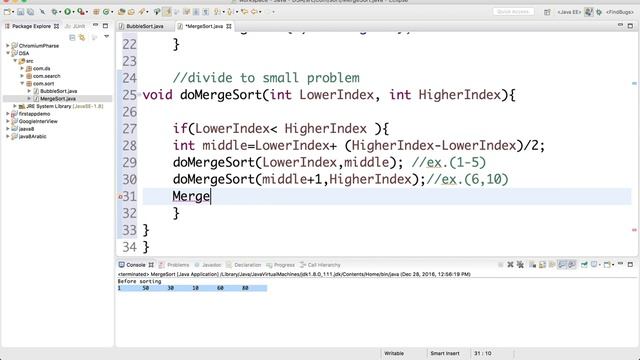The height and width of the screenshot is (360, 640).
Task: Close the MergeSort.java editor tab
Action: point(229,26)
